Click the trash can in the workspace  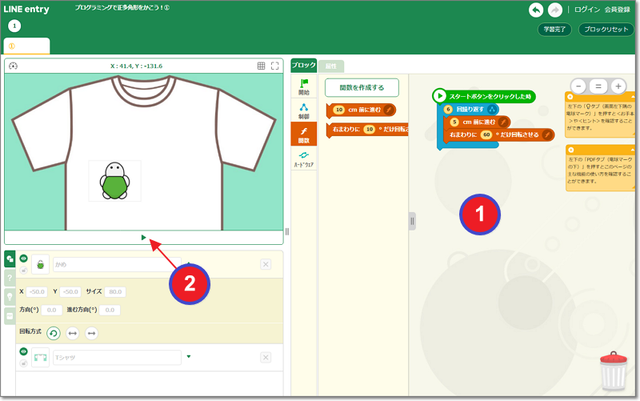pos(613,375)
